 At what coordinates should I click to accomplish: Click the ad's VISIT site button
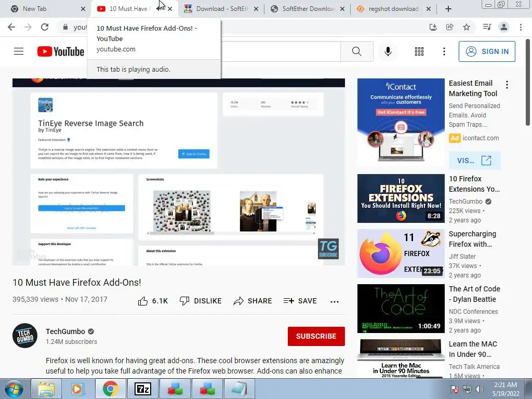[474, 161]
